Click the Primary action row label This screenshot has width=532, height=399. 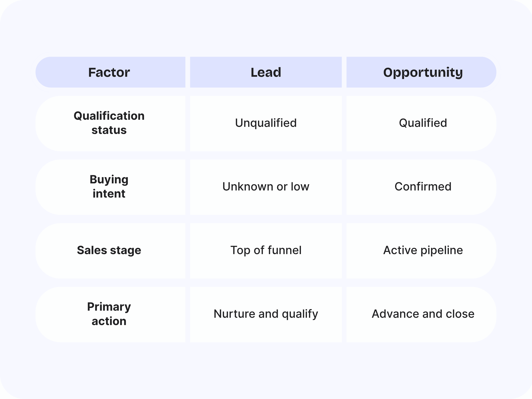(x=110, y=314)
